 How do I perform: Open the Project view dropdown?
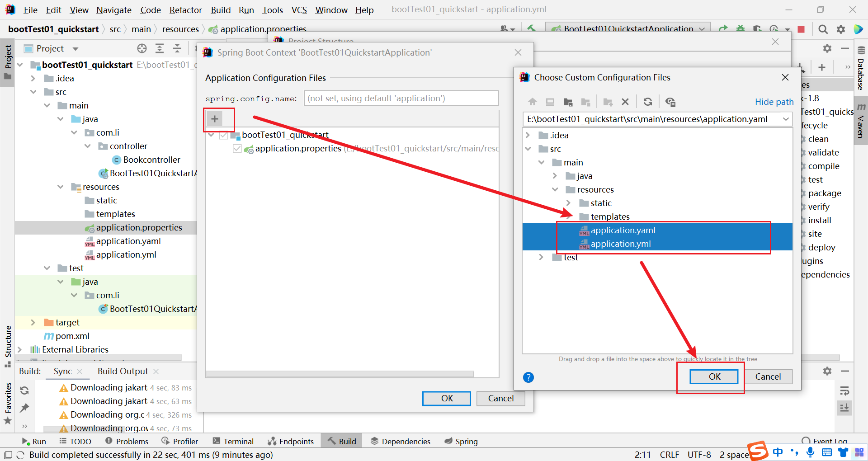75,49
